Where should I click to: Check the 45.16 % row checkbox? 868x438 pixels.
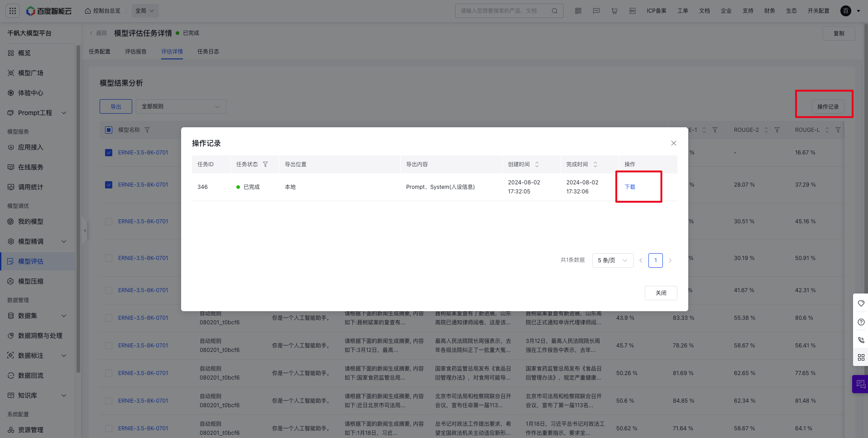[109, 221]
